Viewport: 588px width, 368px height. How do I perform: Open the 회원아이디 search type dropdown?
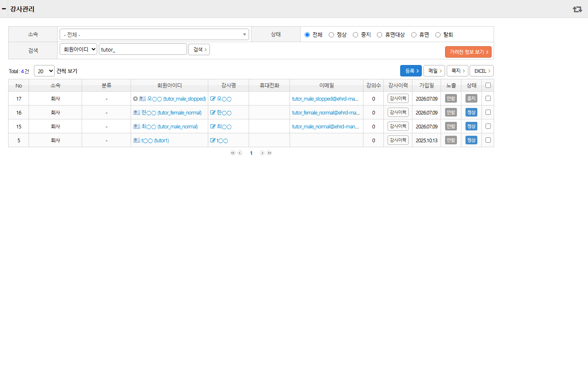tap(78, 49)
